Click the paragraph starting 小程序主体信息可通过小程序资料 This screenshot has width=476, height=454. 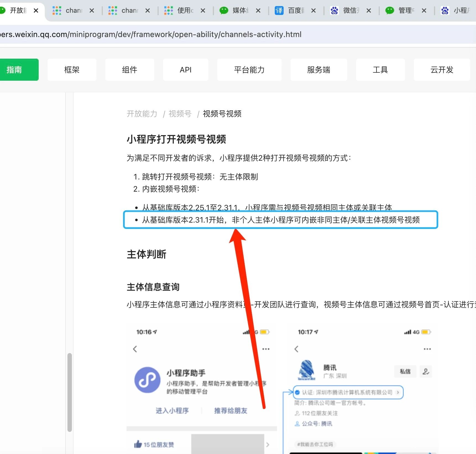tap(301, 304)
